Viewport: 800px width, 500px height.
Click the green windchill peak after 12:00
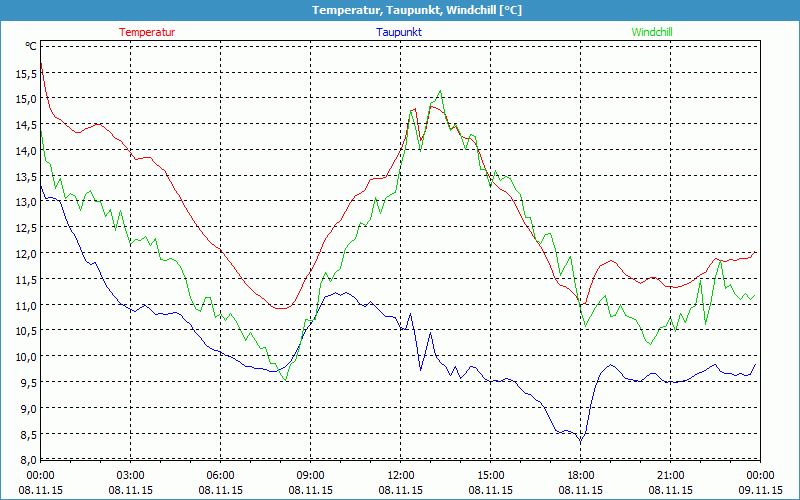[439, 91]
